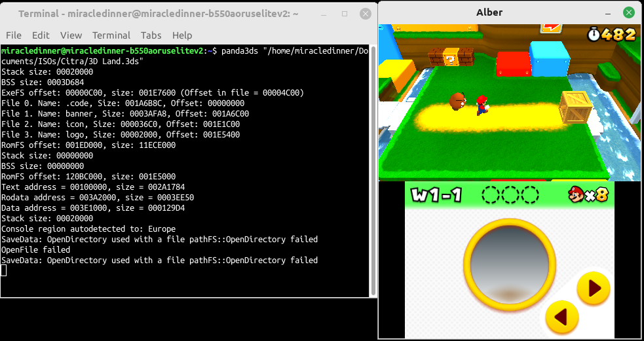
Task: Click the 'ExeFS offset: 00000C00' line
Action: 153,93
